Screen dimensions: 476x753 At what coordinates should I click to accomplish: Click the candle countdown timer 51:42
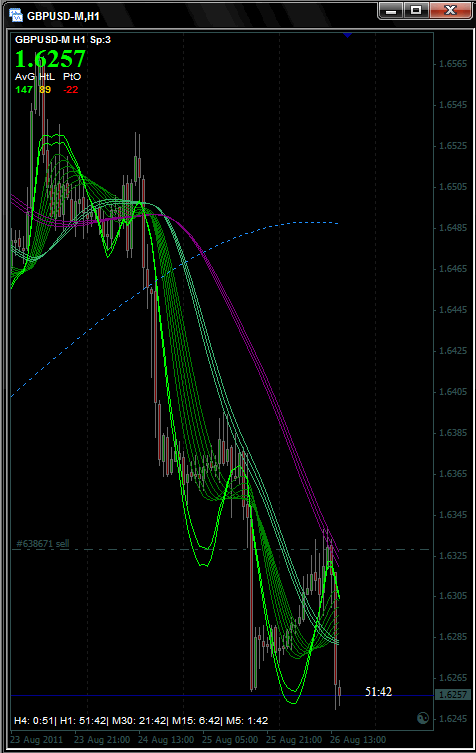tap(378, 692)
